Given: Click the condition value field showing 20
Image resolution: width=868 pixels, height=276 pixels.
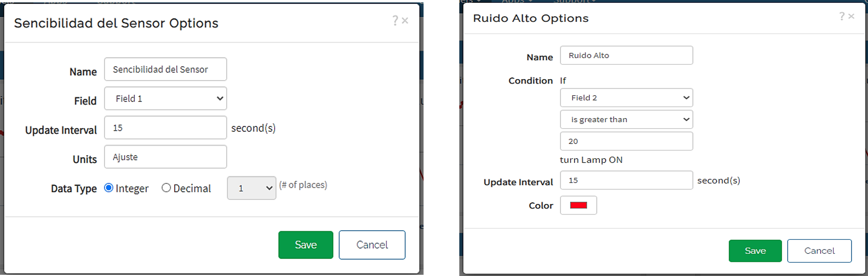Looking at the screenshot, I should coord(626,141).
